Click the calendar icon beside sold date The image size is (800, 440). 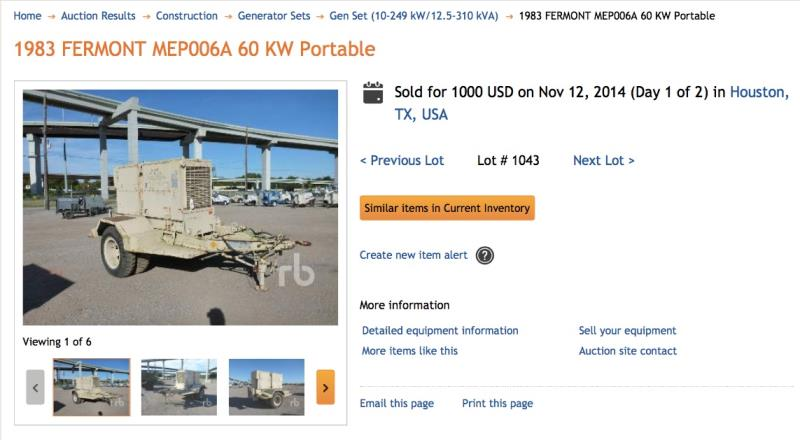(x=373, y=93)
